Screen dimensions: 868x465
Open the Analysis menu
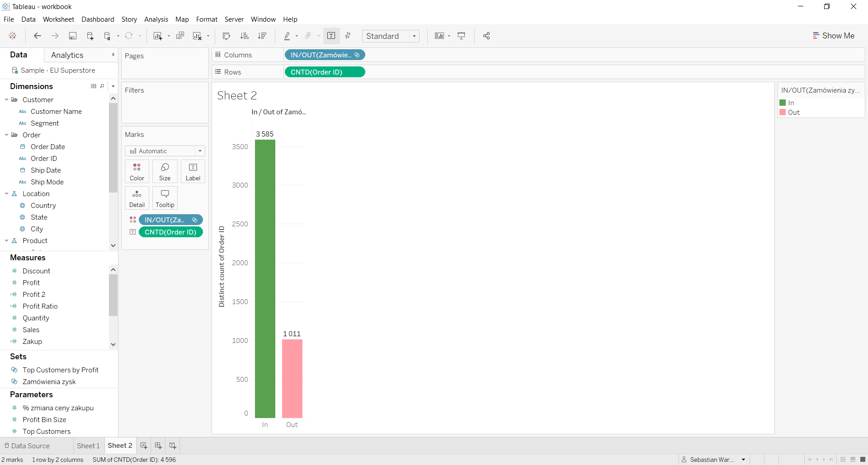pyautogui.click(x=156, y=19)
